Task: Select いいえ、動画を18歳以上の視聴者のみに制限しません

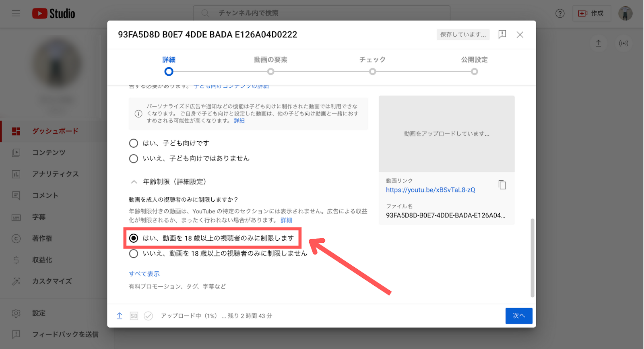Action: 134,254
